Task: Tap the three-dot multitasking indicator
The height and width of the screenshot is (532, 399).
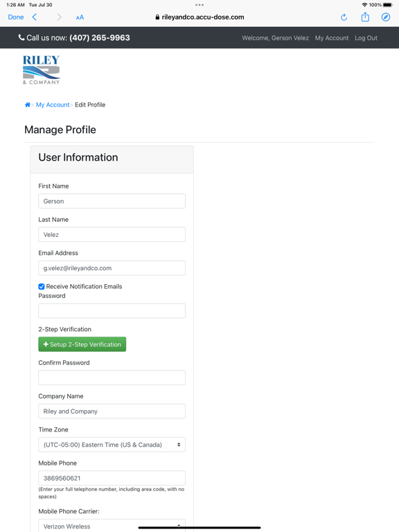Action: (199, 5)
